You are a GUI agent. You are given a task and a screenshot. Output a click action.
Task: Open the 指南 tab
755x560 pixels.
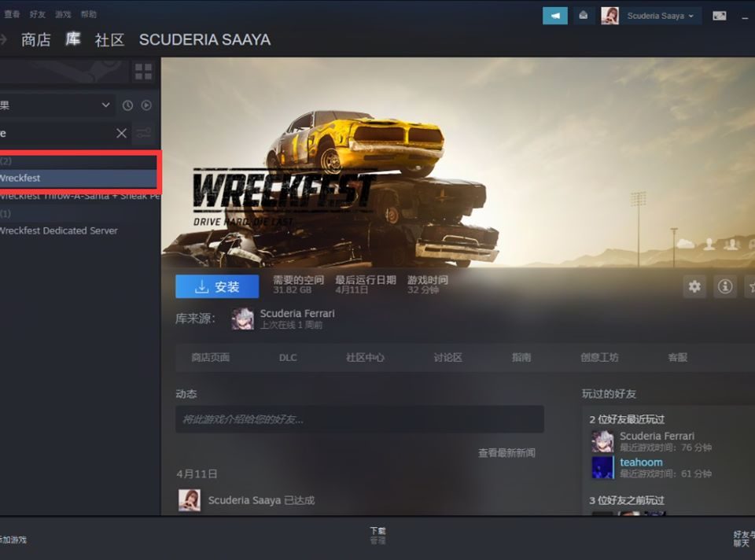click(521, 357)
